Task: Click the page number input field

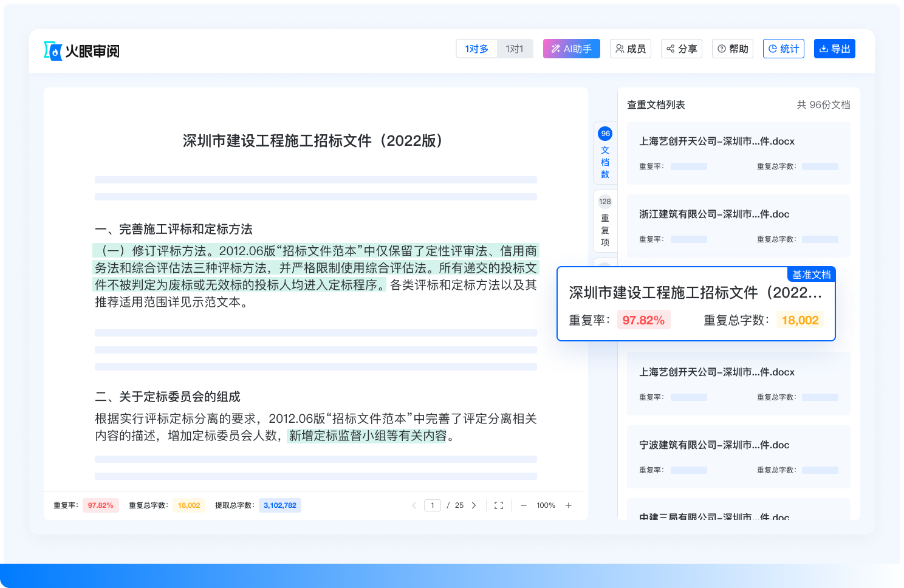Action: pyautogui.click(x=433, y=505)
